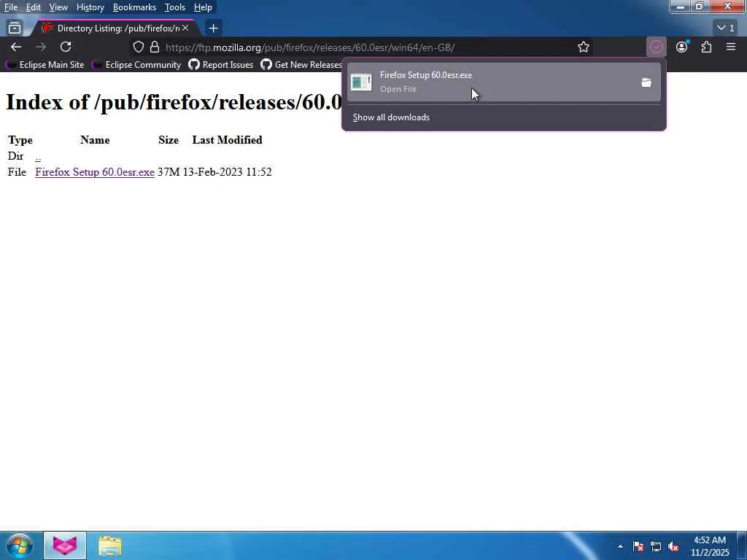Image resolution: width=747 pixels, height=560 pixels.
Task: Click the '37M' size cell
Action: coord(169,172)
